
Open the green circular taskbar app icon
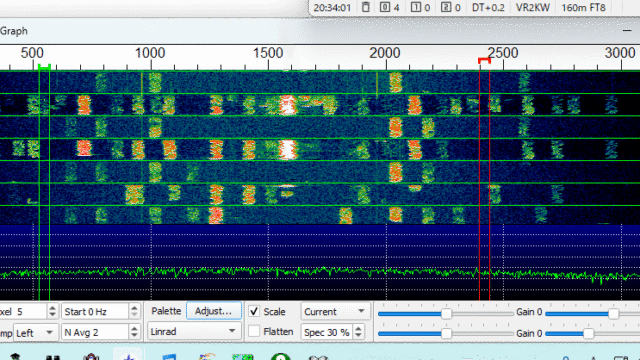pyautogui.click(x=280, y=357)
